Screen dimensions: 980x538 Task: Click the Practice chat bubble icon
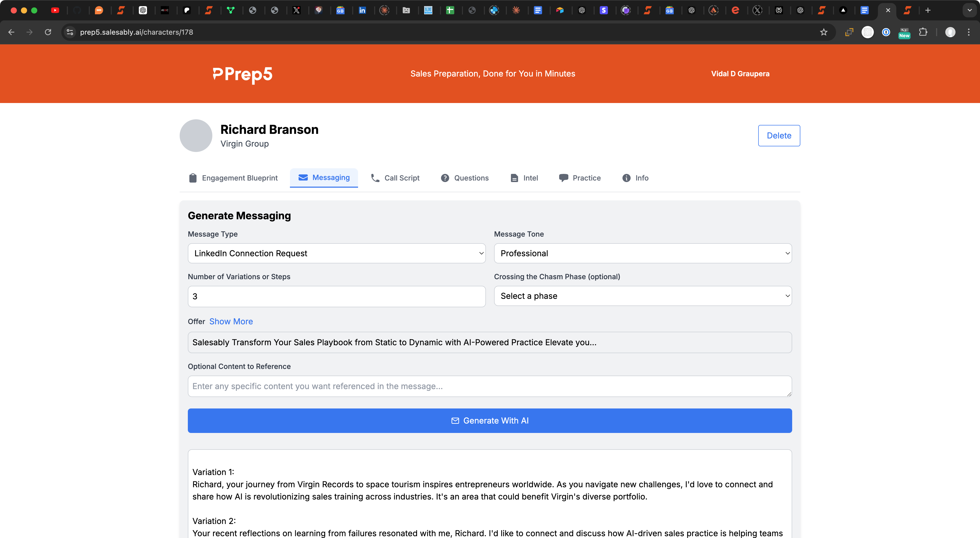coord(563,178)
